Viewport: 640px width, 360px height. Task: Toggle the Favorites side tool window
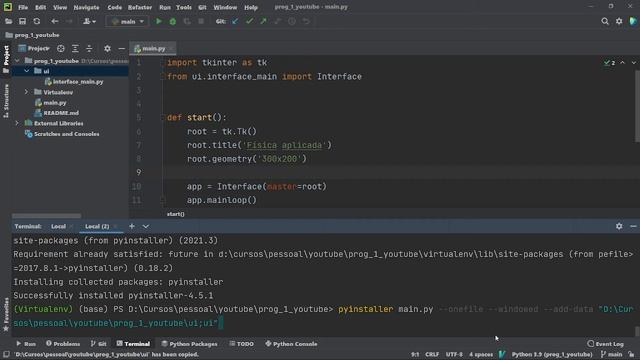tap(6, 314)
